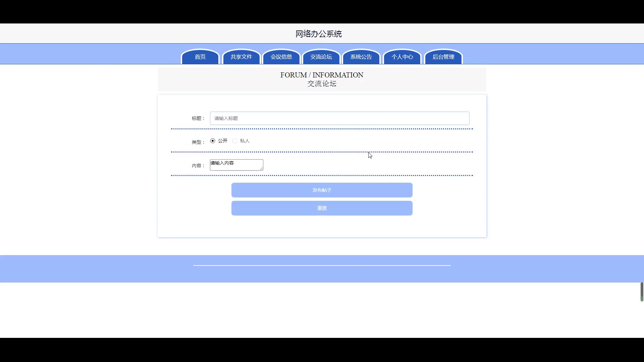This screenshot has height=362, width=644.
Task: Go to the 个人中心 tab
Action: pyautogui.click(x=402, y=57)
